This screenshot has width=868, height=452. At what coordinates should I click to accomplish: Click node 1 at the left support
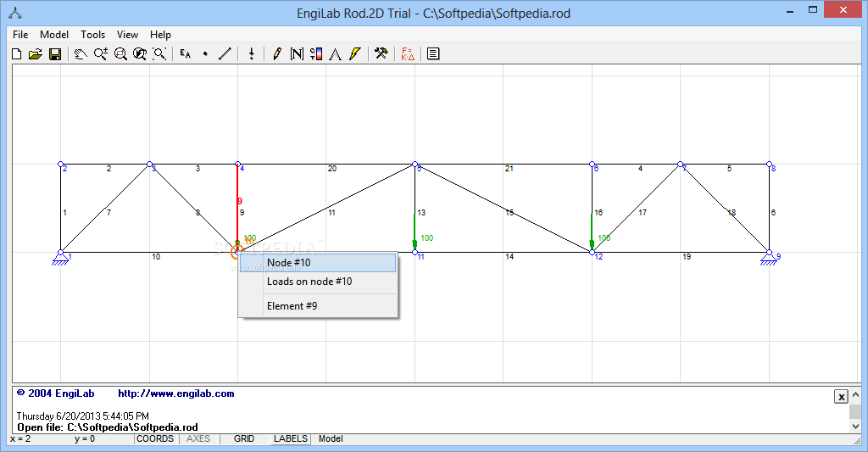(x=61, y=253)
